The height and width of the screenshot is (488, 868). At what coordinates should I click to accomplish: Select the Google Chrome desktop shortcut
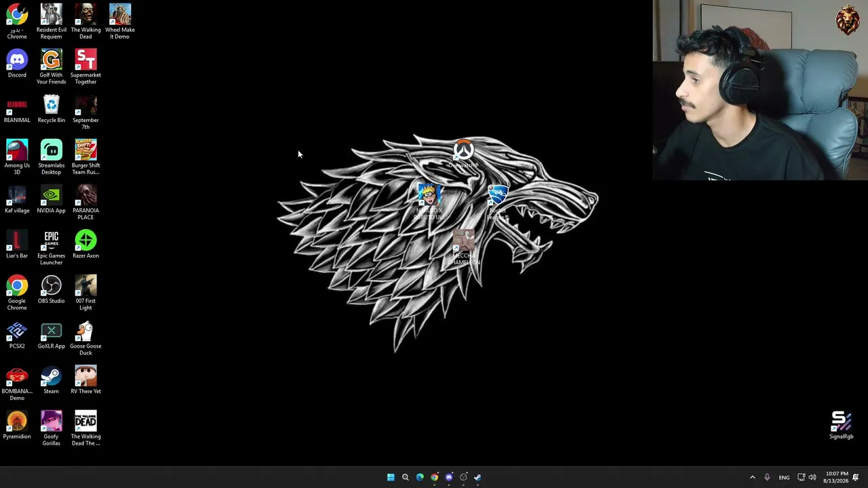pyautogui.click(x=17, y=292)
